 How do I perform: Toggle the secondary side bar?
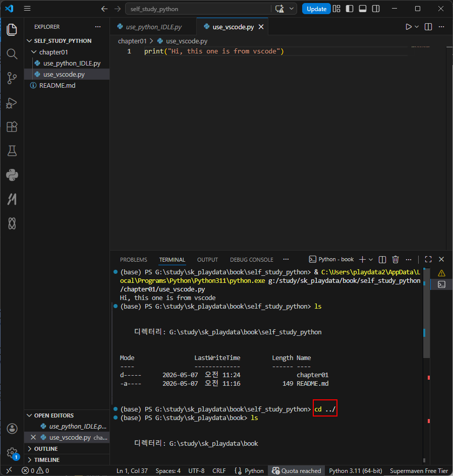[x=376, y=9]
